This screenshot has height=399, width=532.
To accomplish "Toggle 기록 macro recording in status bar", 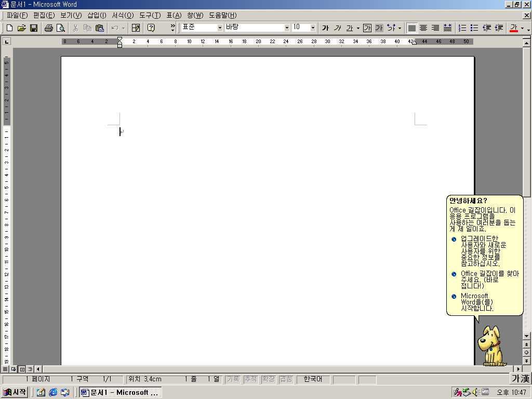I will [233, 379].
